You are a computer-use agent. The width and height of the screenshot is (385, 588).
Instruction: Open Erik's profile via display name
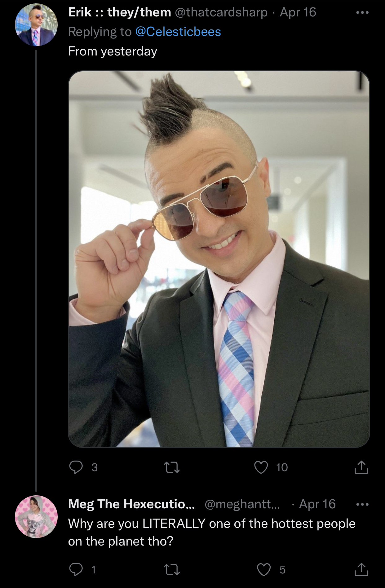pos(120,12)
